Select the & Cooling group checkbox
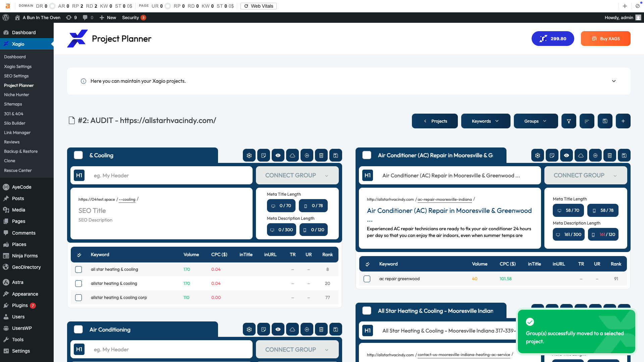 pyautogui.click(x=78, y=155)
